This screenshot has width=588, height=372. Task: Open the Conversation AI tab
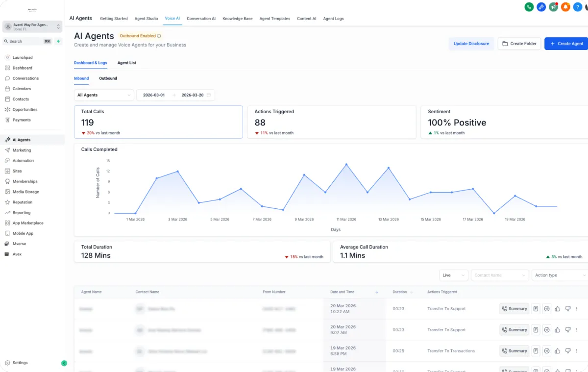201,19
